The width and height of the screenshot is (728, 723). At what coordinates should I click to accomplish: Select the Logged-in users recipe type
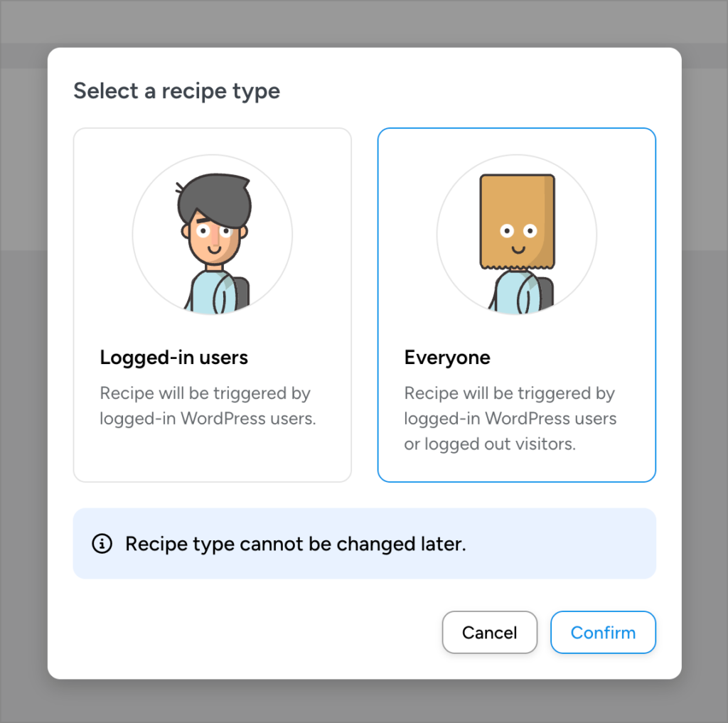[x=212, y=304]
